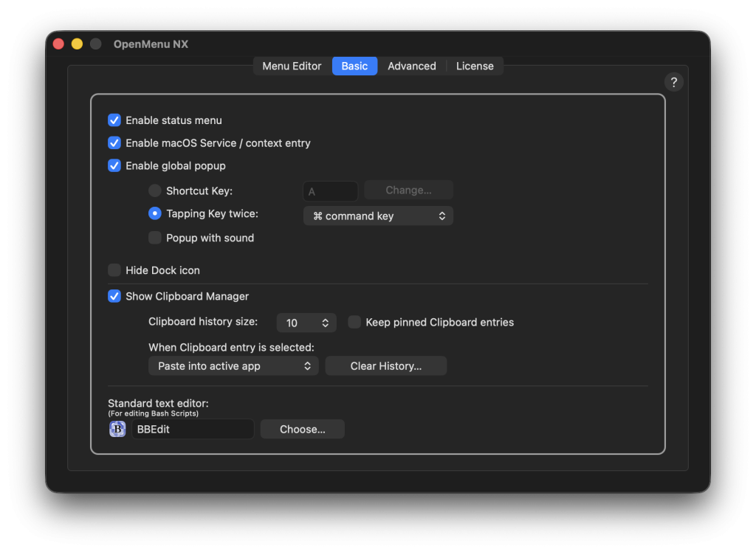
Task: Enable Popup with sound
Action: pyautogui.click(x=155, y=238)
